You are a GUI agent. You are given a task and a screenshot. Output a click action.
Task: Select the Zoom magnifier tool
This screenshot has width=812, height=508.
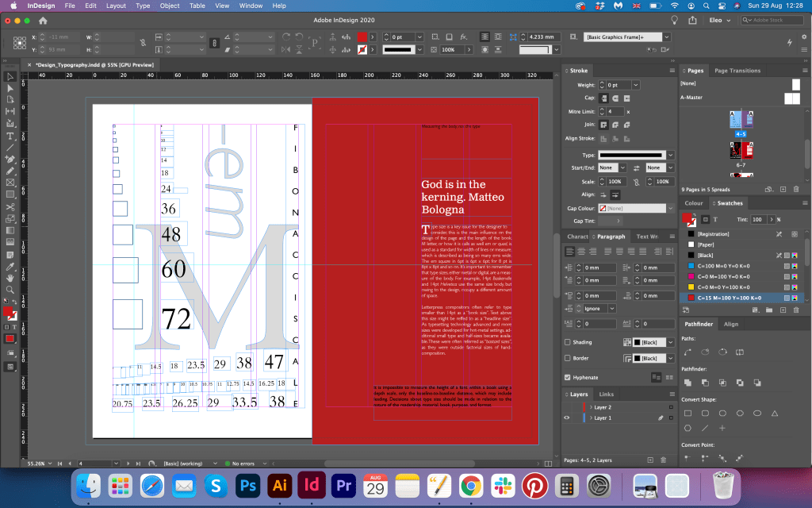coord(10,290)
